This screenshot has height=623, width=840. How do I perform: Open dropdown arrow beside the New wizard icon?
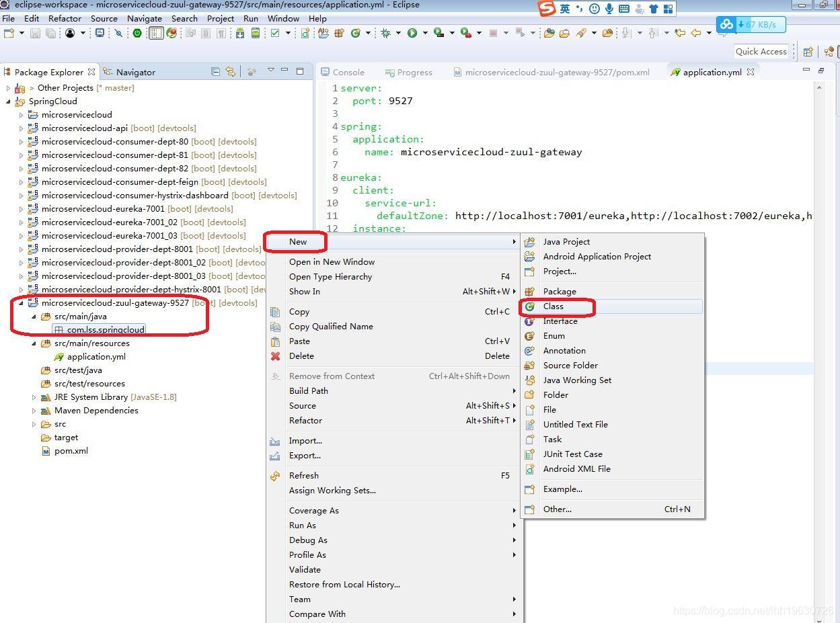(x=22, y=33)
